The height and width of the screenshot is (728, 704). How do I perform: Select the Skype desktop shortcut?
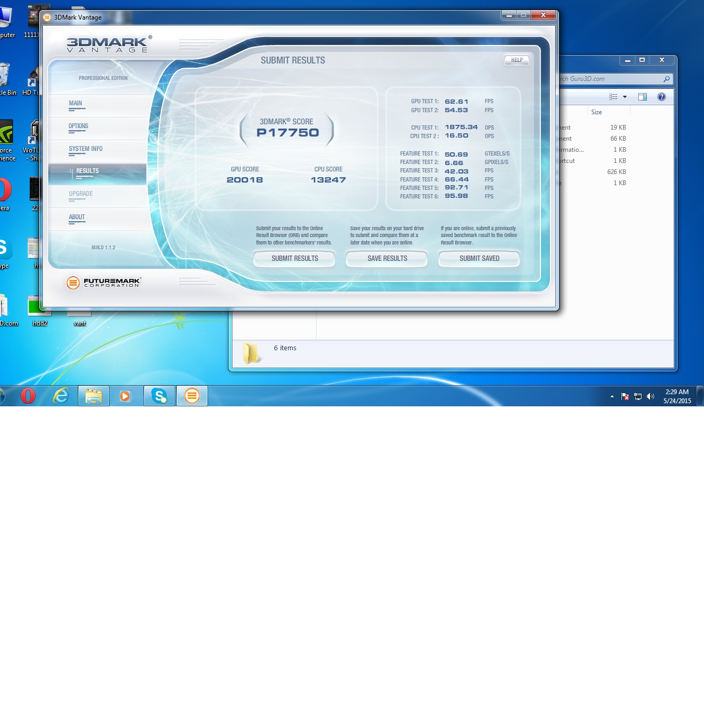coord(5,253)
